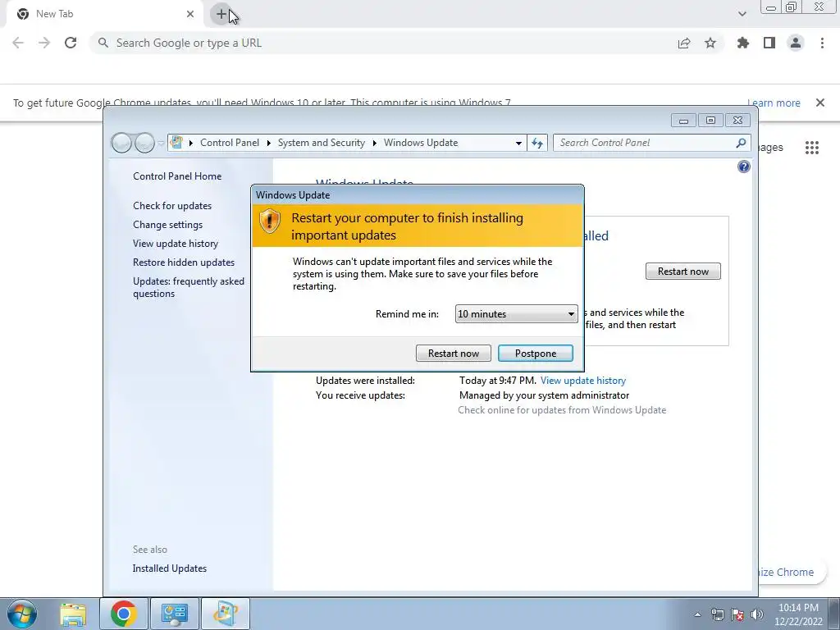
Task: Show hidden tray icons arrow
Action: click(697, 614)
